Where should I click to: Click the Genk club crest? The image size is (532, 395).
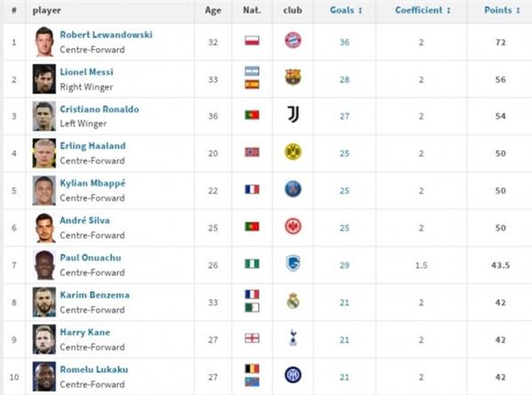(x=293, y=264)
